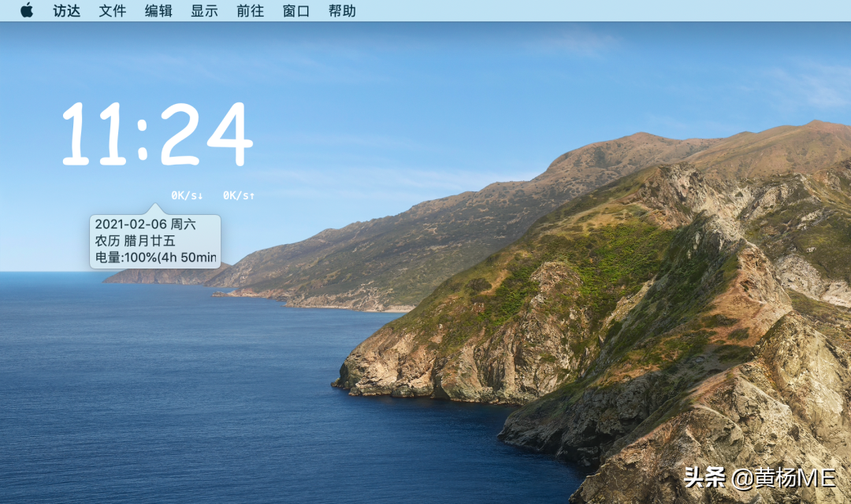Open the 窗口 menu

pyautogui.click(x=295, y=11)
